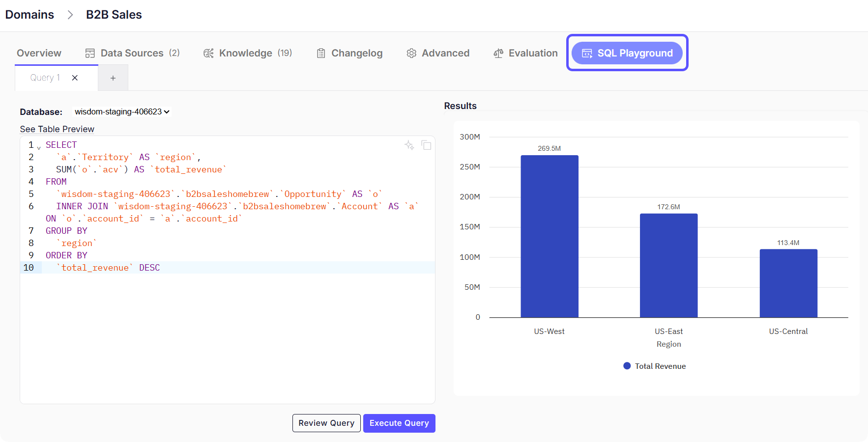The height and width of the screenshot is (442, 868).
Task: Switch to the Advanced tab
Action: [438, 53]
